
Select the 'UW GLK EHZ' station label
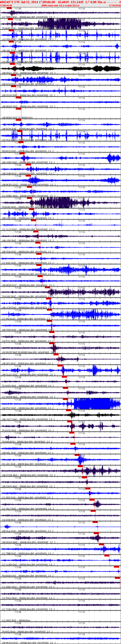click(x=9, y=531)
